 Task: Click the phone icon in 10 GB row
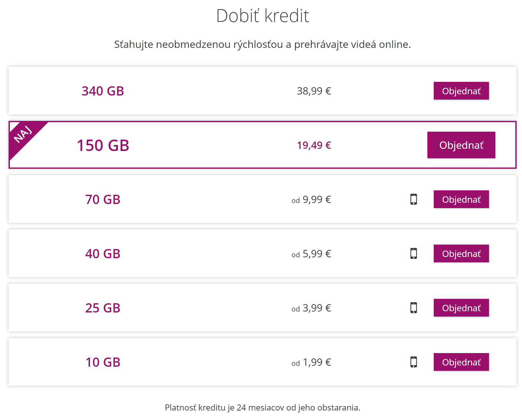coord(413,362)
